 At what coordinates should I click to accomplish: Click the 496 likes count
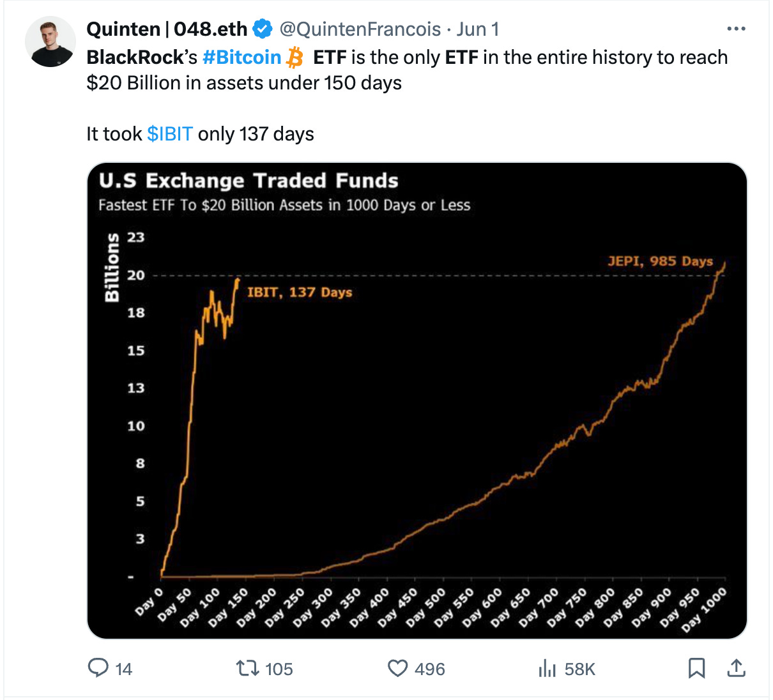click(x=430, y=669)
